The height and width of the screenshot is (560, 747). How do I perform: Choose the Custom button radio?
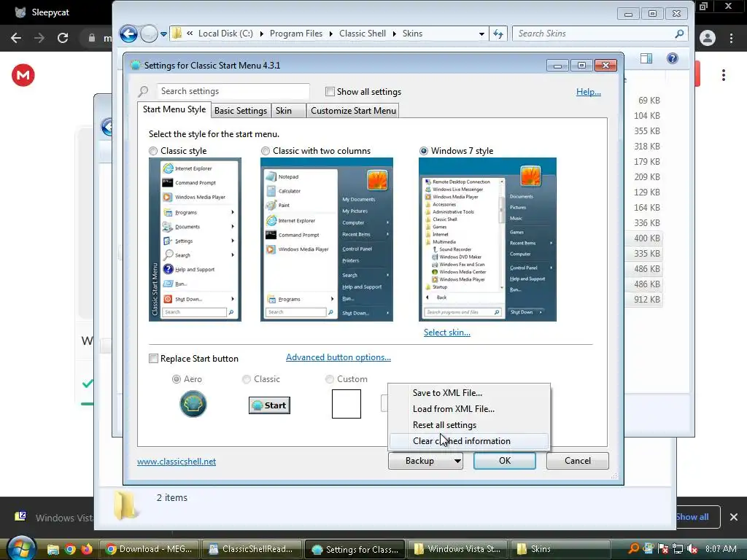(x=329, y=379)
